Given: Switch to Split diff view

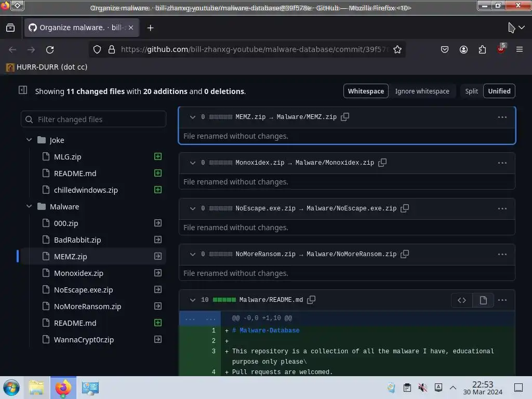Looking at the screenshot, I should tap(471, 91).
